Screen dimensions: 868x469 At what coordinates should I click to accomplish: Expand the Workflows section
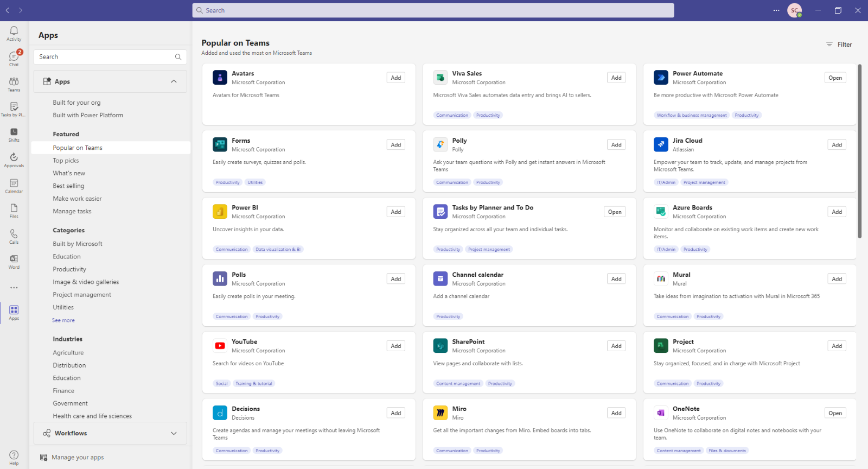pyautogui.click(x=110, y=433)
